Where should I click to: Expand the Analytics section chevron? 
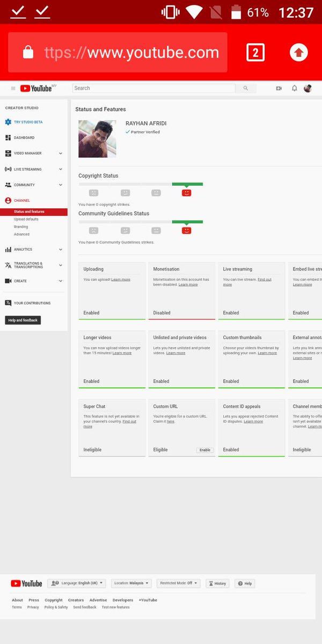(61, 250)
